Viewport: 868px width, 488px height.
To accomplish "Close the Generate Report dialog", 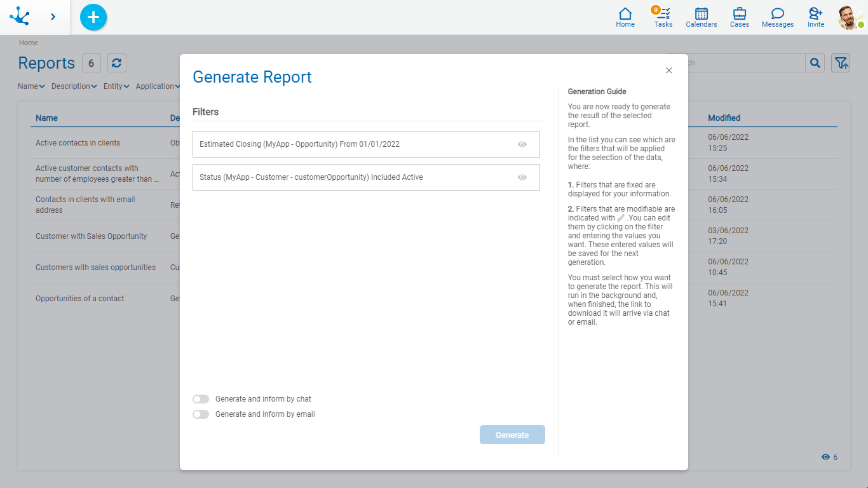I will click(x=668, y=71).
